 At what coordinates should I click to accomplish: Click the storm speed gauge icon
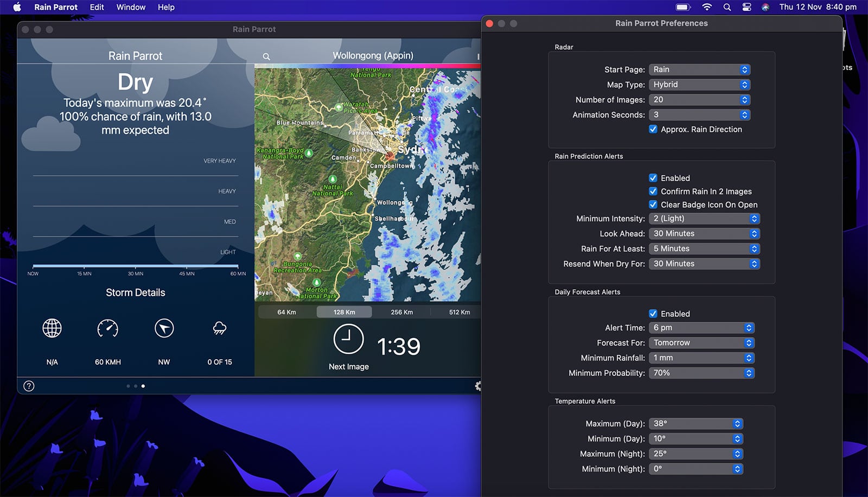pyautogui.click(x=108, y=328)
